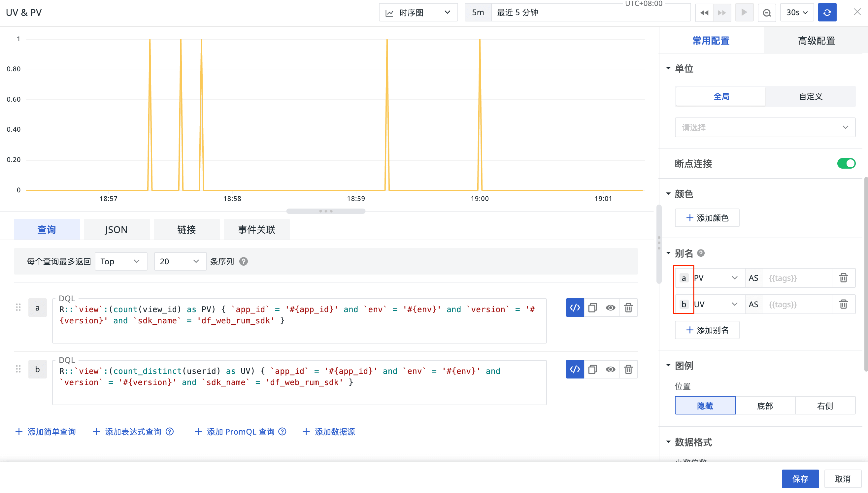Click the blue refresh icon button

click(827, 13)
